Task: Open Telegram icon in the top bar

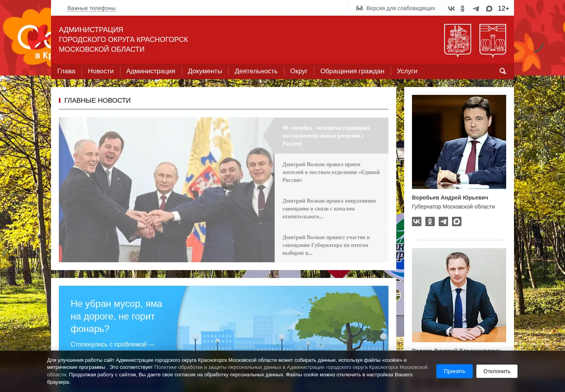Action: (476, 8)
